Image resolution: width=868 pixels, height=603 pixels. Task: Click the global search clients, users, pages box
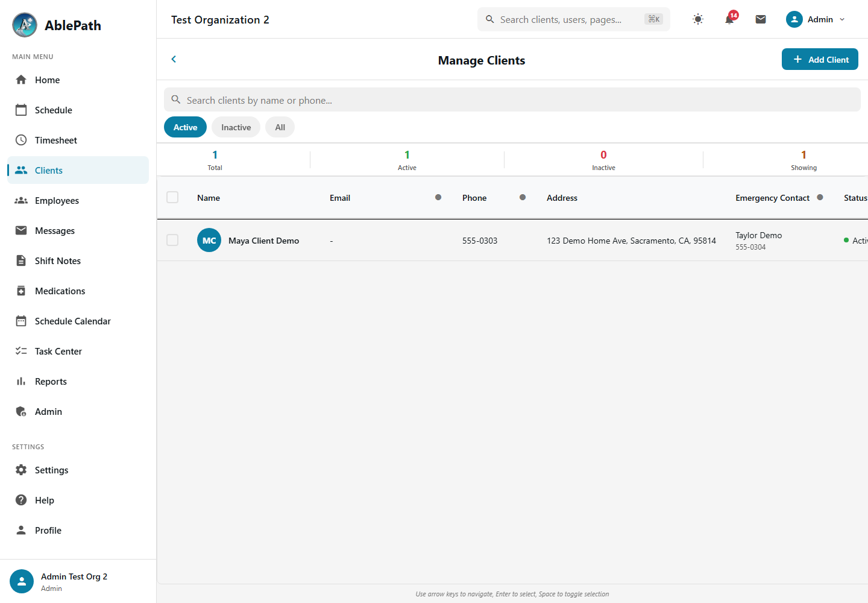coord(573,19)
